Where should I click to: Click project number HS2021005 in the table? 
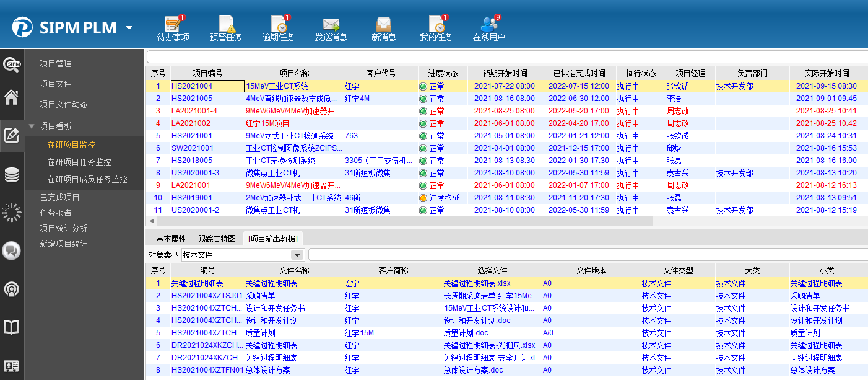[192, 99]
